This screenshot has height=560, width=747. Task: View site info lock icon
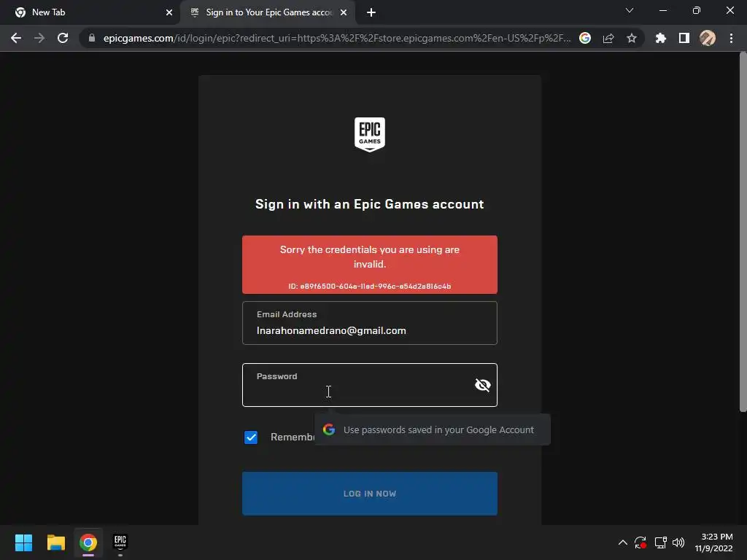(92, 38)
